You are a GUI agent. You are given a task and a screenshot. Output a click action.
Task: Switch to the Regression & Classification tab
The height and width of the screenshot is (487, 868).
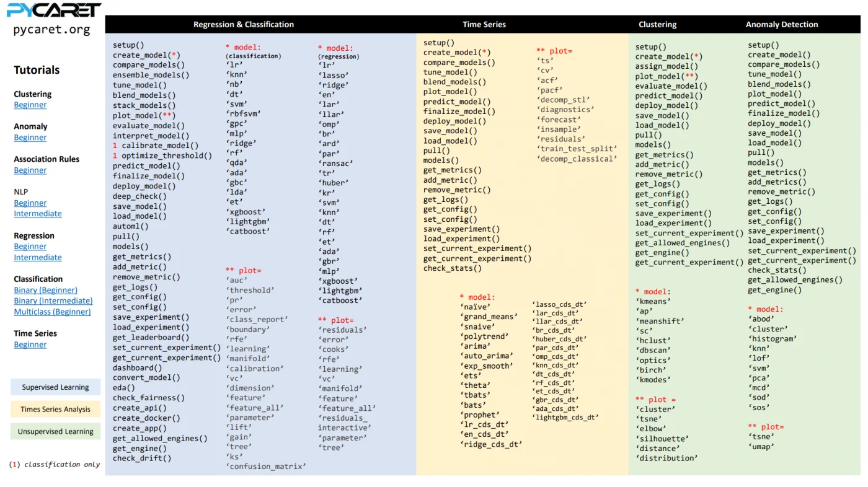tap(244, 24)
